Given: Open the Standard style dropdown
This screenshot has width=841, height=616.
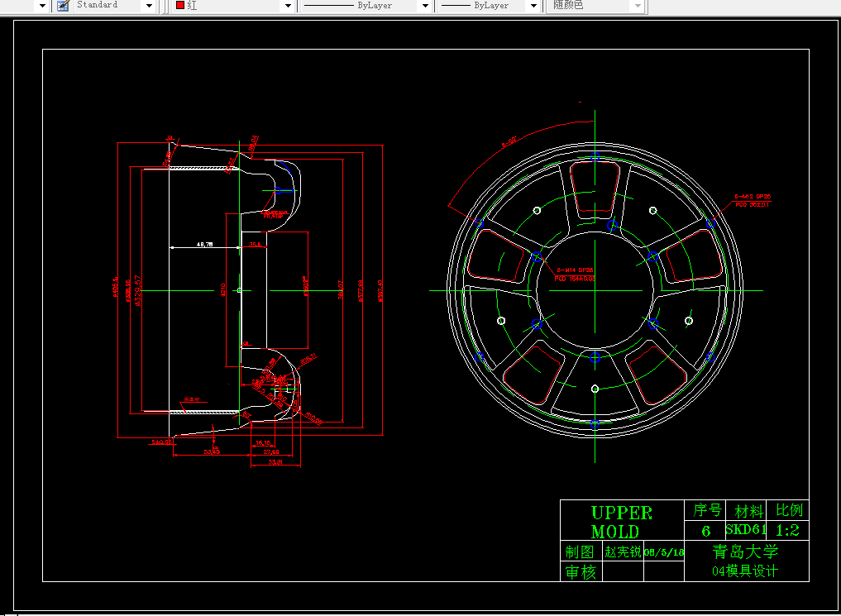Looking at the screenshot, I should (x=149, y=6).
